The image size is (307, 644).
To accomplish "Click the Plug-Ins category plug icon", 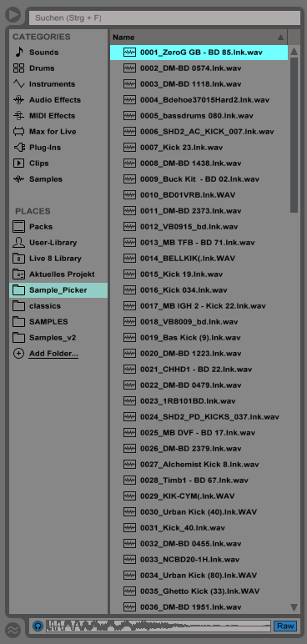I will 19,148.
